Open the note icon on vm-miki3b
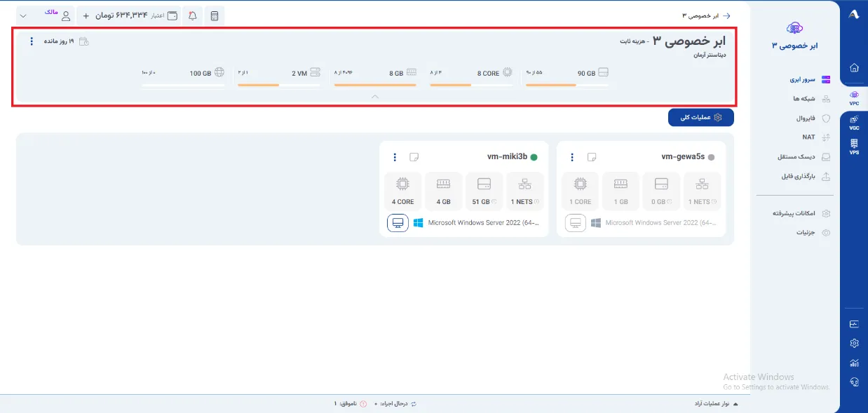The height and width of the screenshot is (413, 868). tap(414, 157)
